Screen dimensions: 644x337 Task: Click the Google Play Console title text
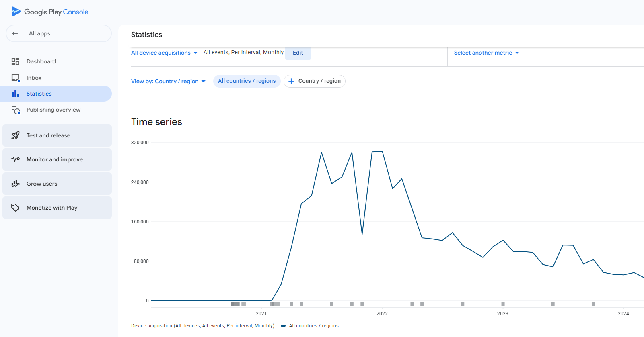(x=56, y=12)
